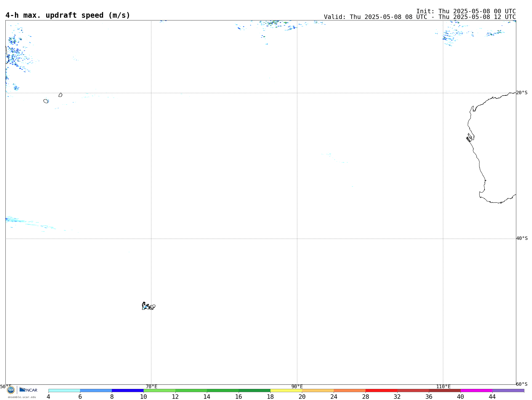Click the 'Valid:' time range text line
Image resolution: width=532 pixels, height=400 pixels.
[x=420, y=17]
